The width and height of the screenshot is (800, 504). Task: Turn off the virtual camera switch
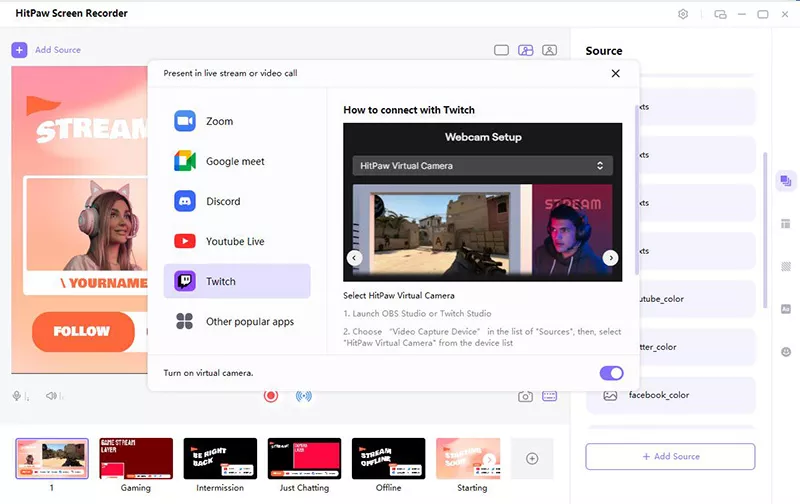[611, 373]
